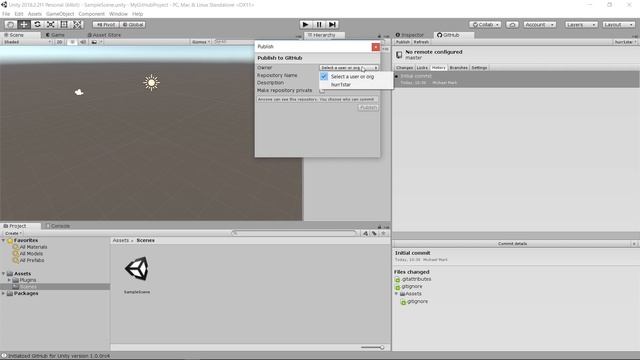Viewport: 640px width, 360px height.
Task: Open the Layout dropdown
Action: click(x=618, y=25)
